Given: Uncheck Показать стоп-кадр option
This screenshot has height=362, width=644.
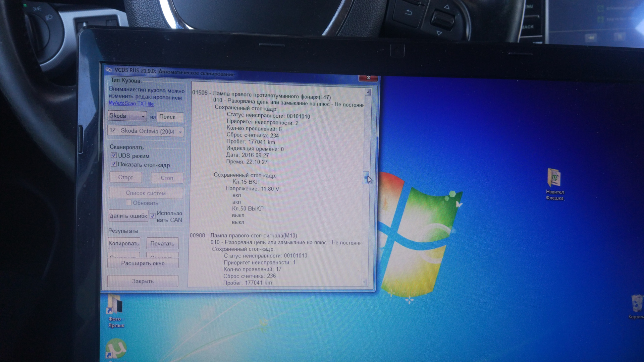Looking at the screenshot, I should 114,164.
